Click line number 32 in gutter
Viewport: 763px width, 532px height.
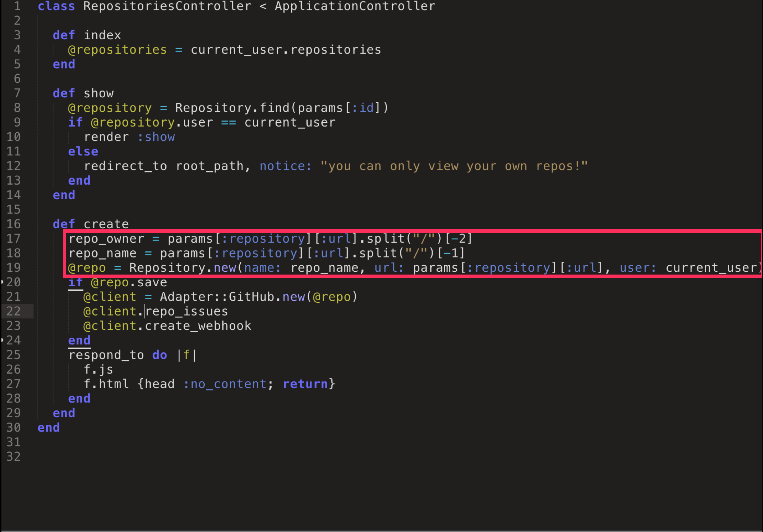pos(14,456)
